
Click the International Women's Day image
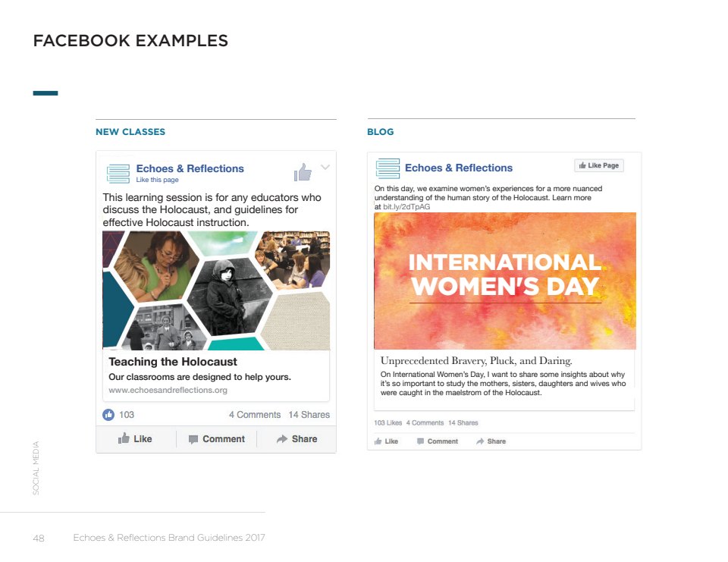pyautogui.click(x=505, y=281)
